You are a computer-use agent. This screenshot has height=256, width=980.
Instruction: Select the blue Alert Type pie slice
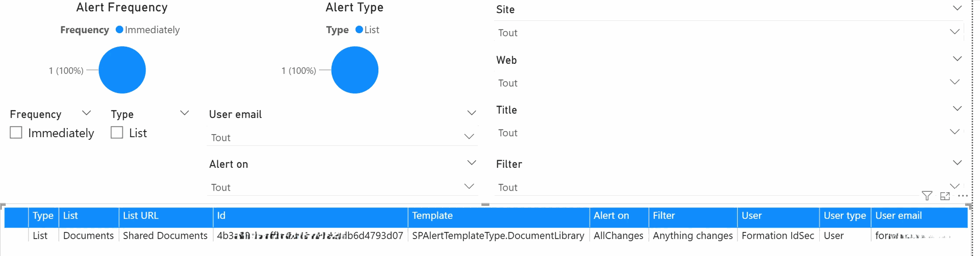click(355, 70)
